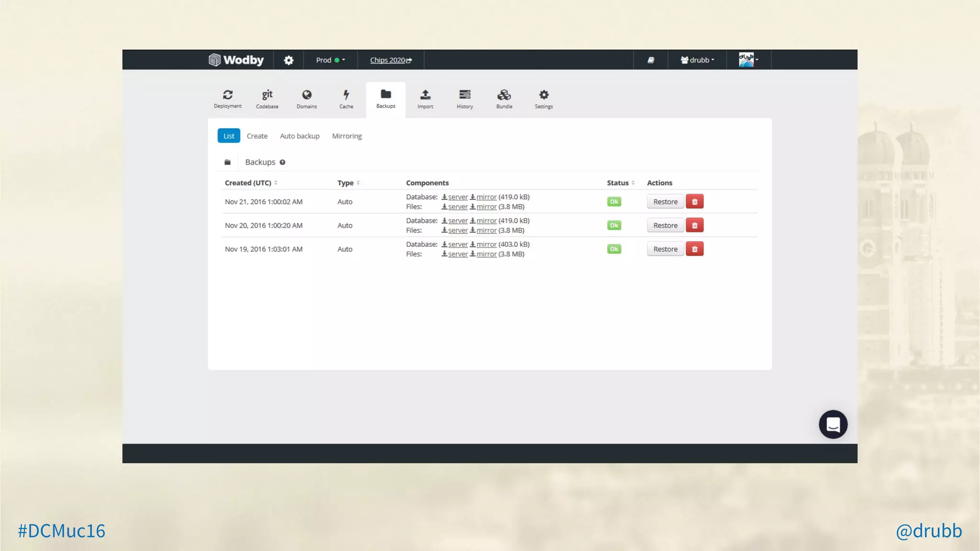Expand the user avatar menu
Viewport: 980px width, 551px height.
748,60
